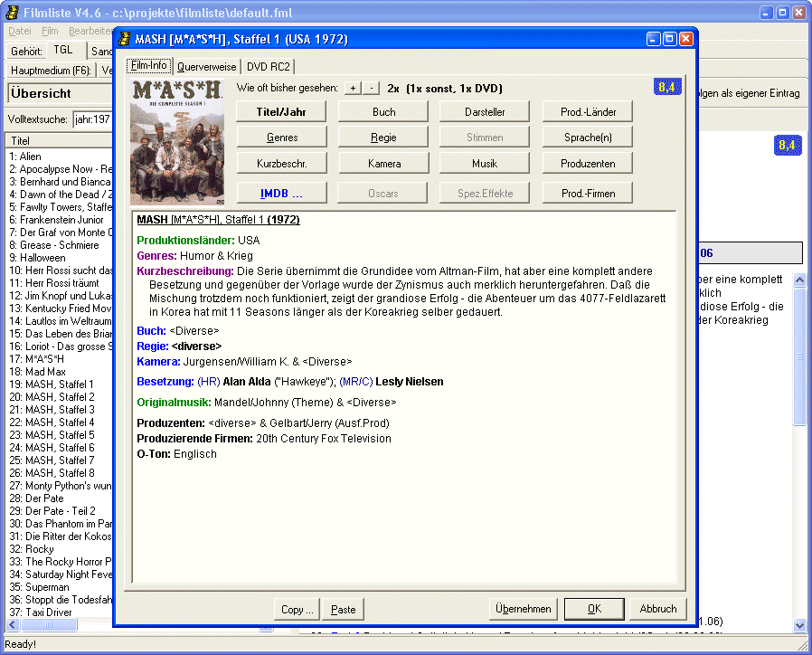Image resolution: width=812 pixels, height=655 pixels.
Task: Click the Sprache(n) button
Action: point(588,138)
